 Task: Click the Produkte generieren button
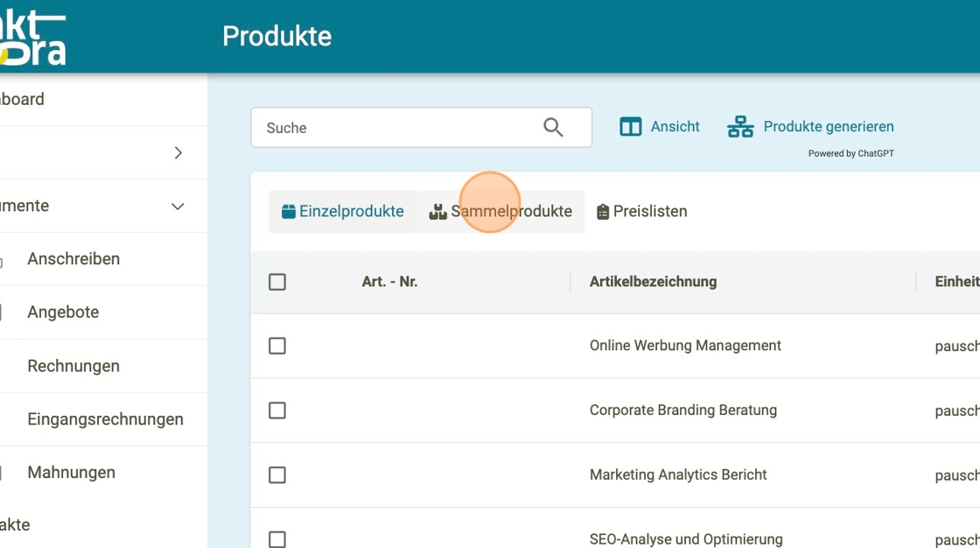(x=810, y=127)
